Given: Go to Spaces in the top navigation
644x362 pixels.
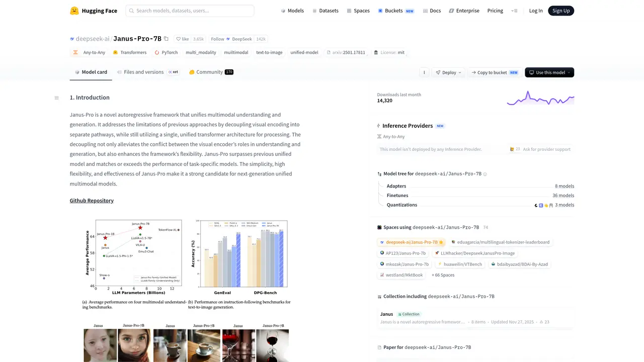Looking at the screenshot, I should pos(358,11).
